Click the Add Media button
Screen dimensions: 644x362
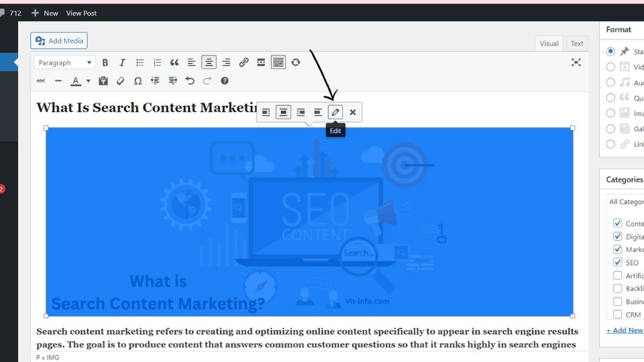tap(59, 41)
